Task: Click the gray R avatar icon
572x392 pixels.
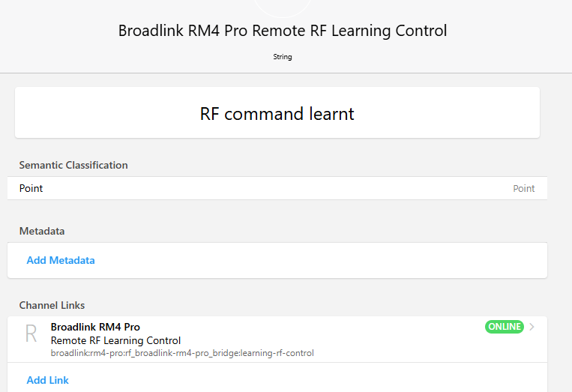Action: [31, 334]
